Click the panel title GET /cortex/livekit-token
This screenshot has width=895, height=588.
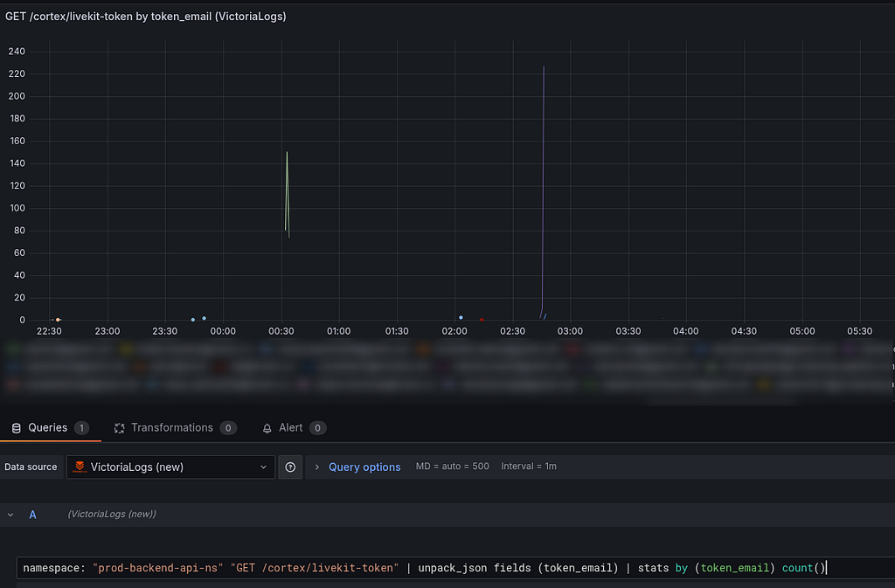click(146, 17)
